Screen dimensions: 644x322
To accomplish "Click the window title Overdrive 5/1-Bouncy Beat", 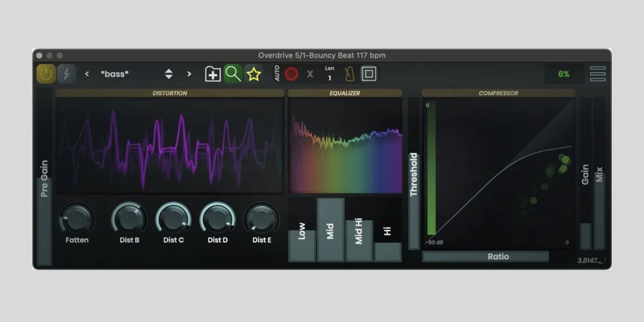I will tap(322, 55).
